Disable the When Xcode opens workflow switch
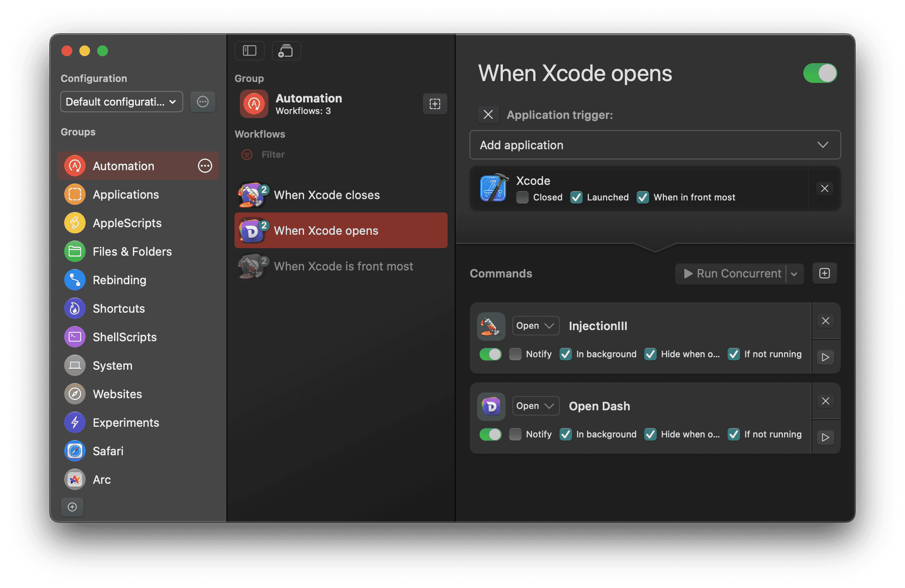The image size is (905, 588). coord(820,73)
